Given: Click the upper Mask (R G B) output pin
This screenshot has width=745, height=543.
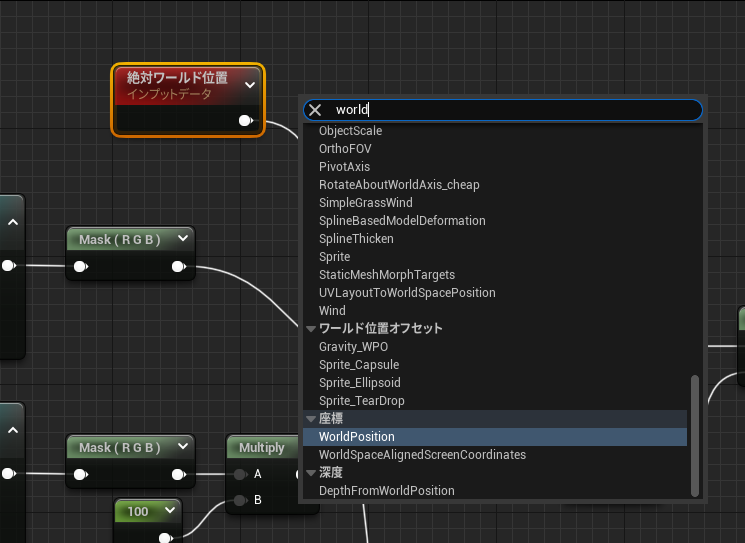Looking at the screenshot, I should point(179,267).
